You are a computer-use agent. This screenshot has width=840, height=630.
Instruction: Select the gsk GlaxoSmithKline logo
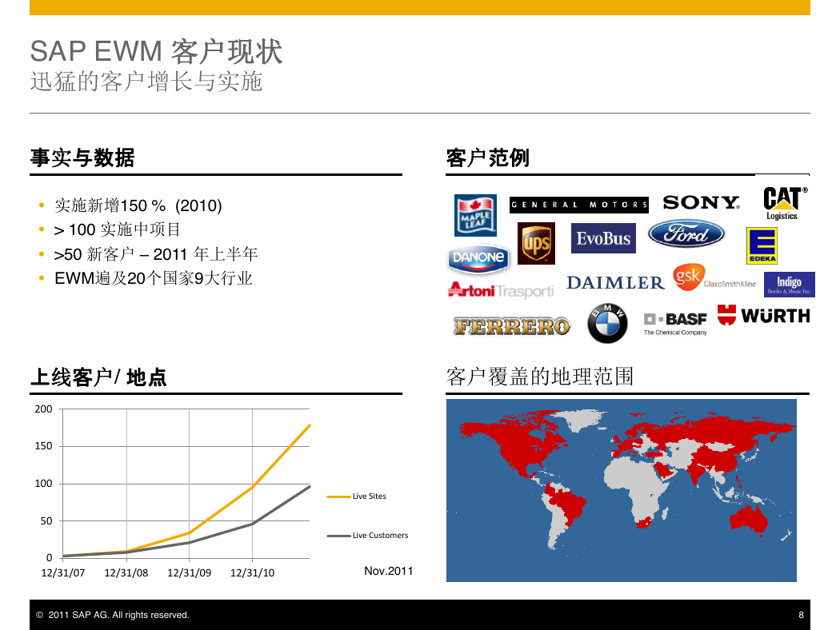click(714, 277)
